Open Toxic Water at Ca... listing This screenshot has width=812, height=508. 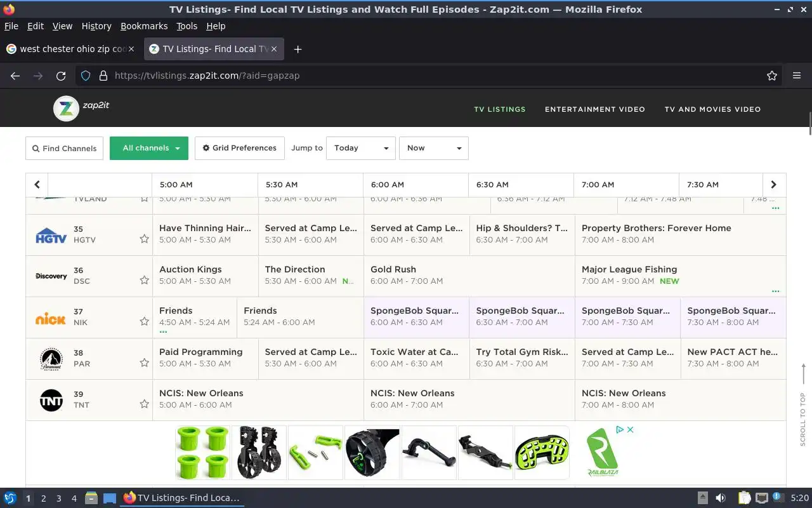(x=417, y=359)
